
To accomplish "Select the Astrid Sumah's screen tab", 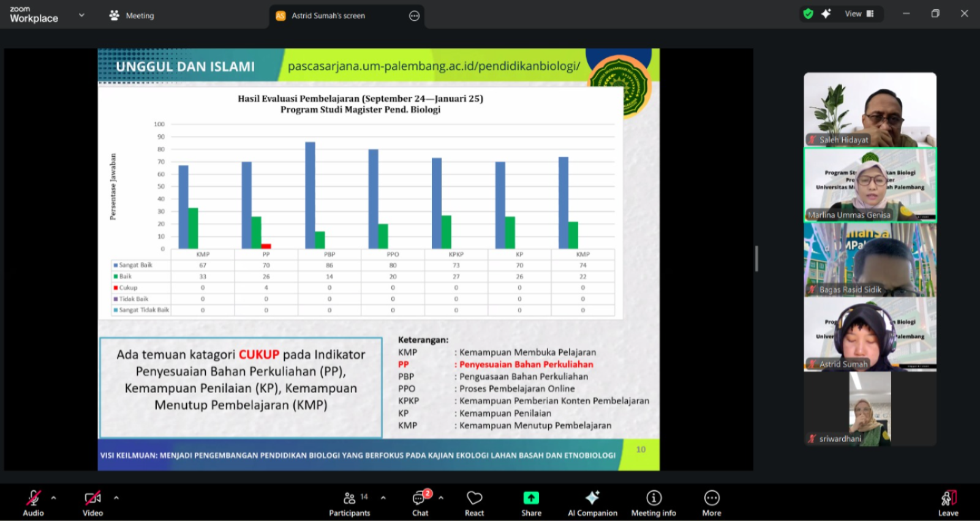I will point(328,16).
